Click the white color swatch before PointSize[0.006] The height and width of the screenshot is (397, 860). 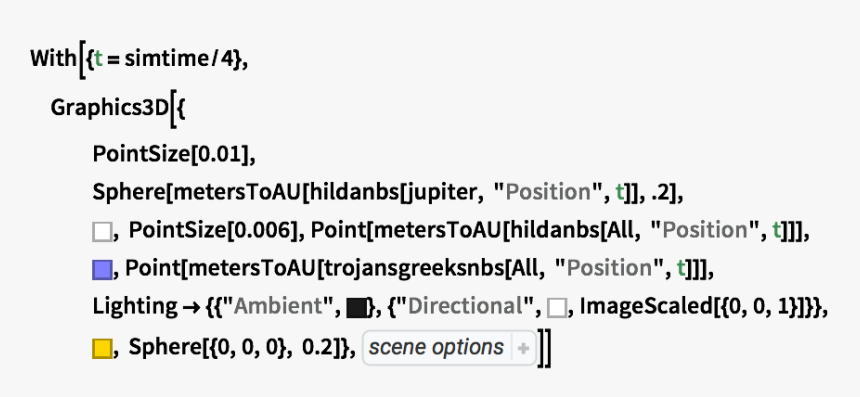click(x=102, y=231)
